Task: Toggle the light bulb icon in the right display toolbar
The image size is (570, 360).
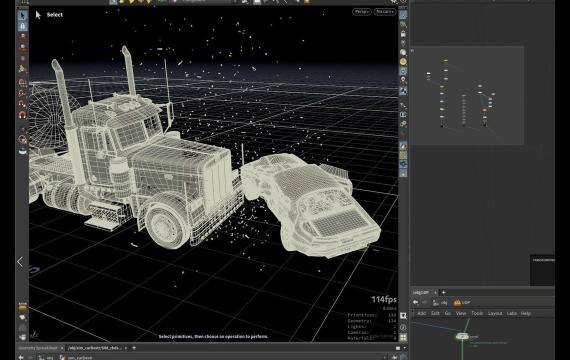Action: tap(403, 43)
